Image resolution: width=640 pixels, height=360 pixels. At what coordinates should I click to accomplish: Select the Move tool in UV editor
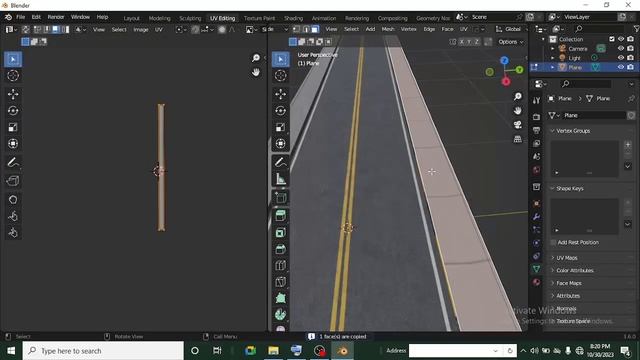[13, 94]
